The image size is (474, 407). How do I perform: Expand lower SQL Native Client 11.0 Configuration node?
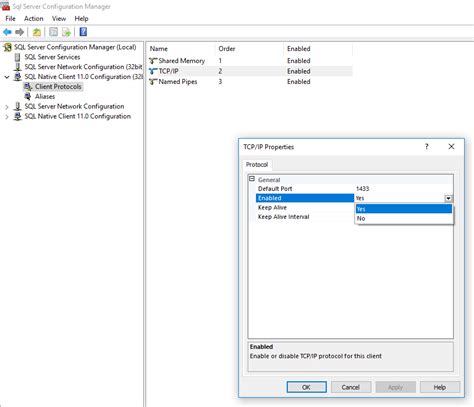pos(7,117)
